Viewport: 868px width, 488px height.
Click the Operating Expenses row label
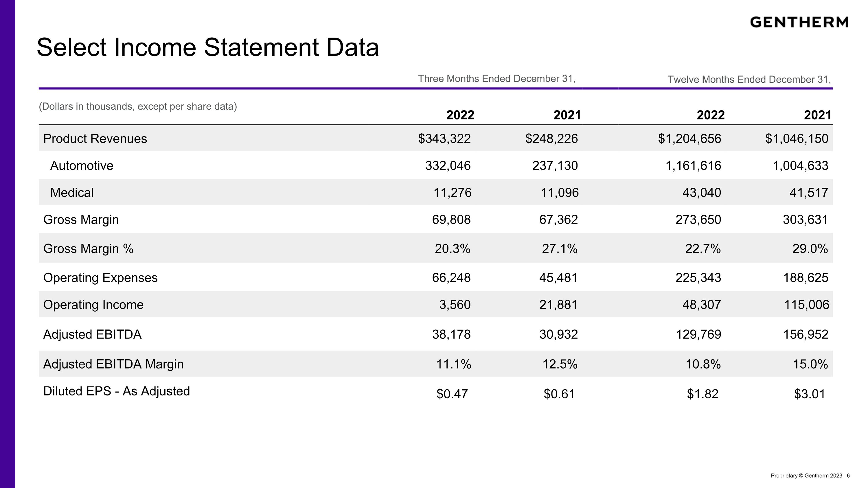(x=100, y=278)
